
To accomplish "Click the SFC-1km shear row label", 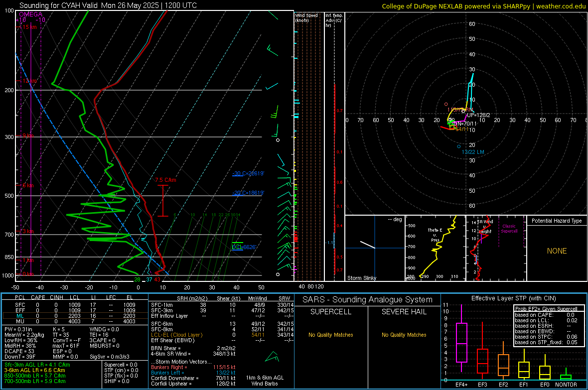I will tap(162, 305).
